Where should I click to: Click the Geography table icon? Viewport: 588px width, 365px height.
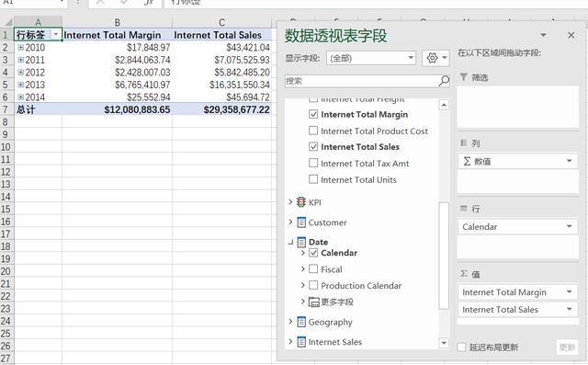(x=301, y=322)
